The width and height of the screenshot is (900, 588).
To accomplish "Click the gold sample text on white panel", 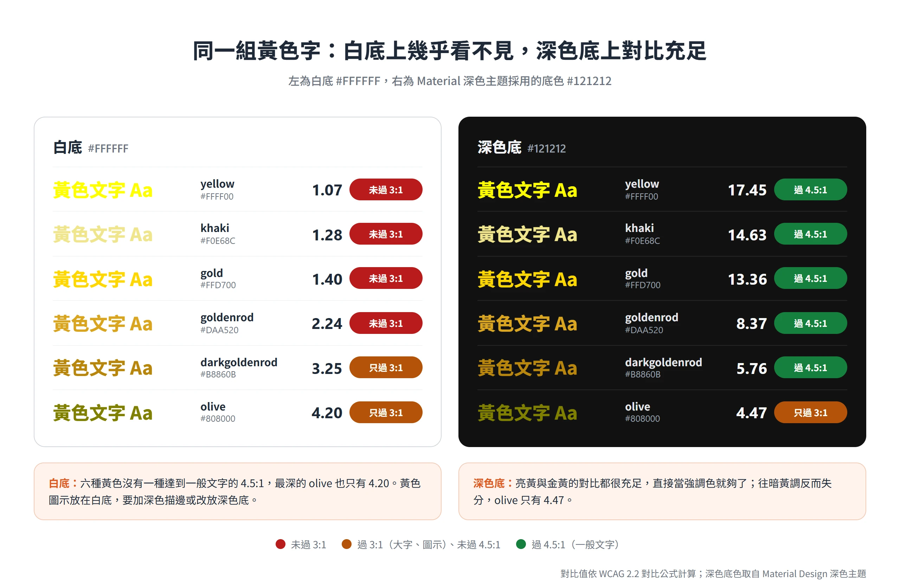I will coord(102,279).
